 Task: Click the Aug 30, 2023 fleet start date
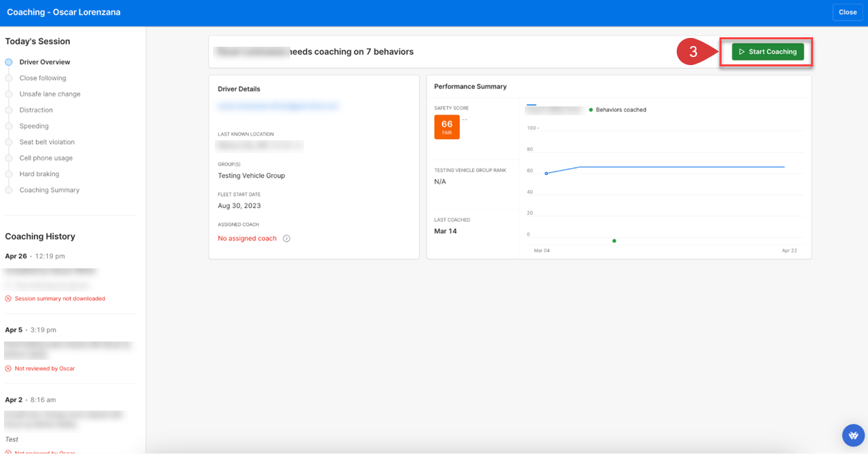tap(239, 206)
